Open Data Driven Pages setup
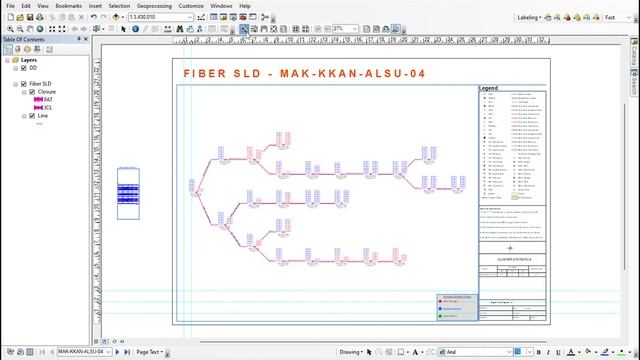The height and width of the screenshot is (360, 640). tap(11, 352)
